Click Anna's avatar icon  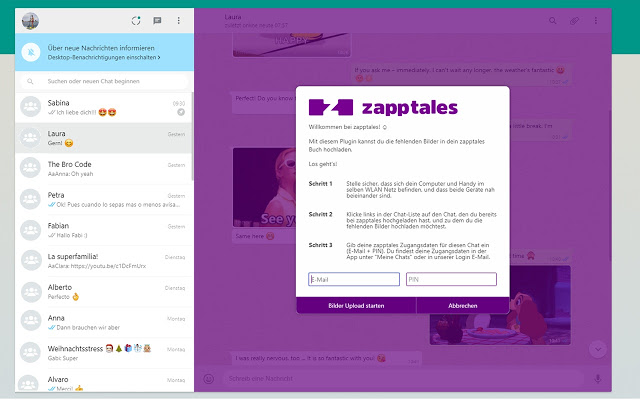(31, 322)
